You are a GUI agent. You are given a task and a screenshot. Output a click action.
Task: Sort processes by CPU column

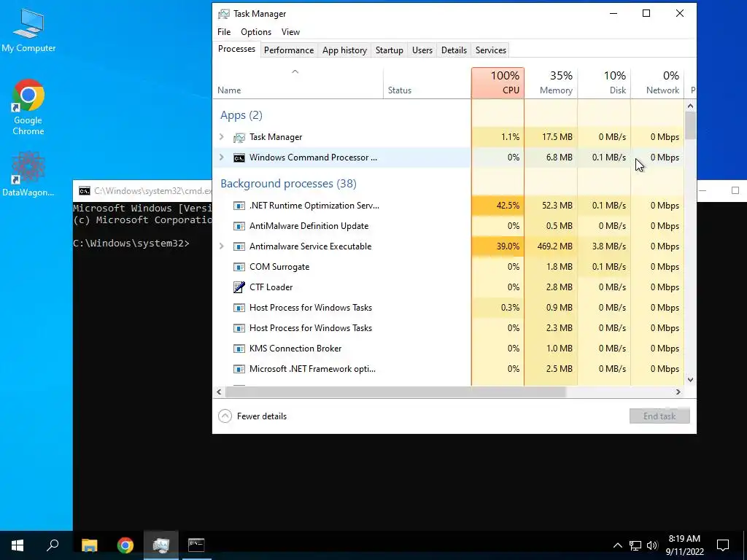498,83
